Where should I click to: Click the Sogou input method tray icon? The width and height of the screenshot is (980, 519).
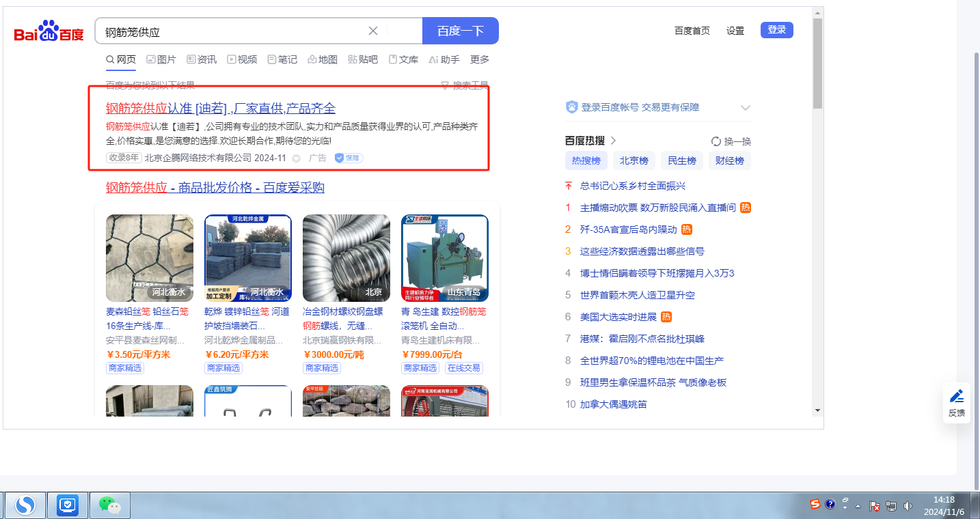[815, 505]
